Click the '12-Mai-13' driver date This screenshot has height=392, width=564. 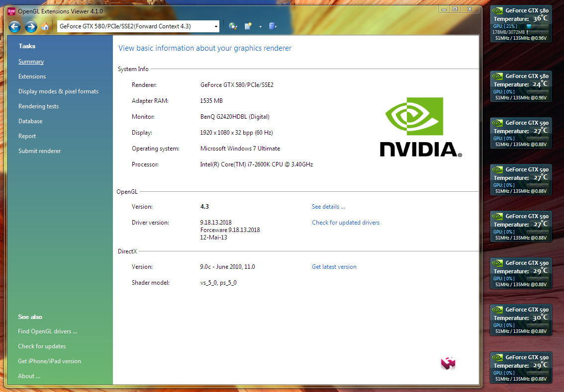(214, 237)
